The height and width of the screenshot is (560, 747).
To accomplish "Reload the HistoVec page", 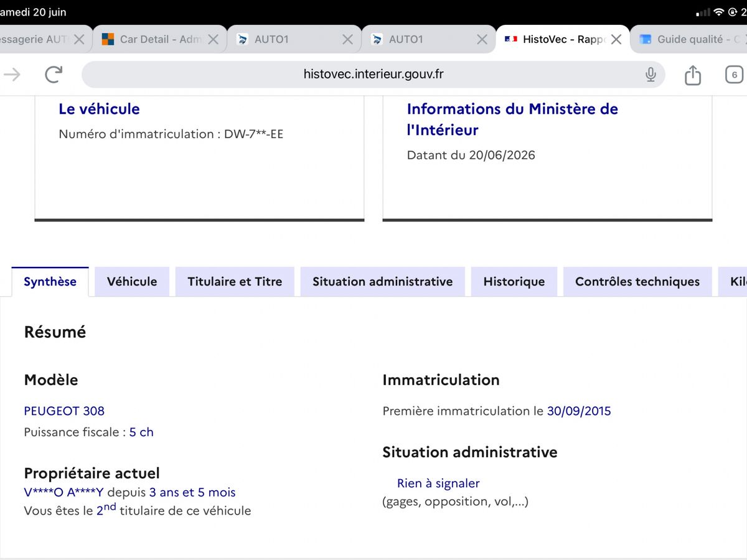I will pyautogui.click(x=54, y=75).
